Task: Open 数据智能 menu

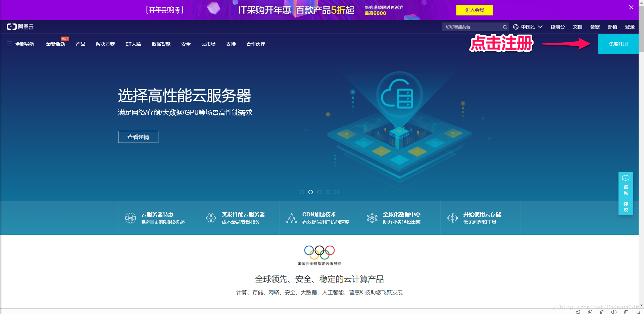Action: coord(161,44)
